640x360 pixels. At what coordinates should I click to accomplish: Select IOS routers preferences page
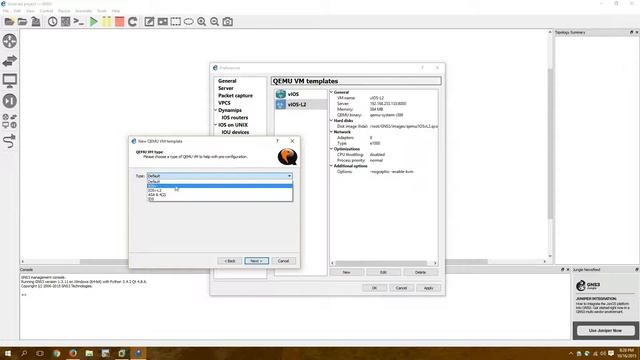pyautogui.click(x=235, y=118)
